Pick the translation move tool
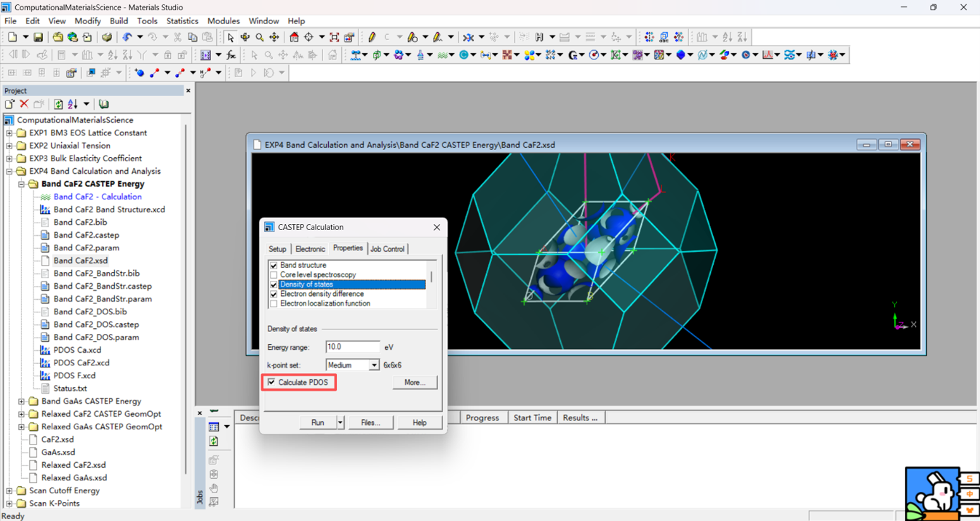The height and width of the screenshot is (521, 980). (274, 37)
